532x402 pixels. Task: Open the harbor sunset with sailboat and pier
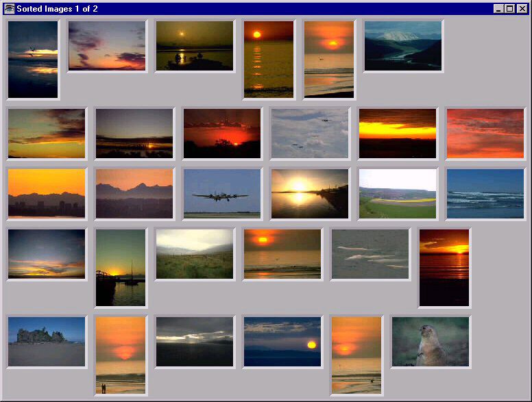click(121, 268)
